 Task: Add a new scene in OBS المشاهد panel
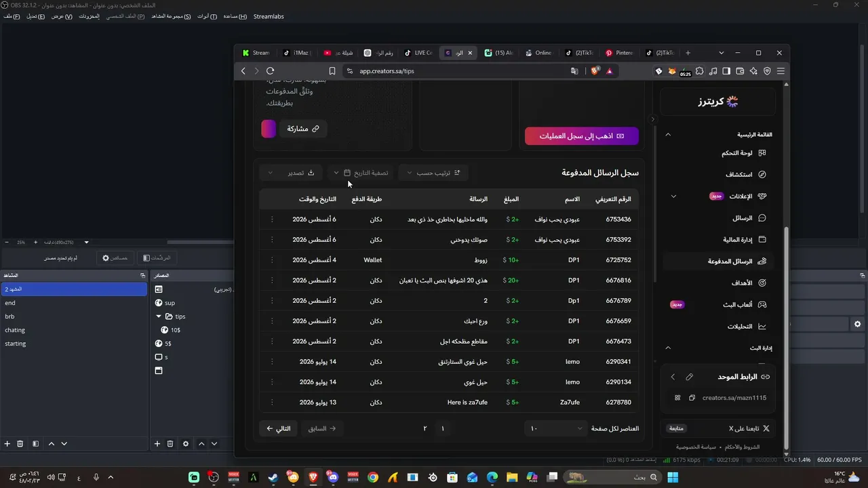pos(7,444)
